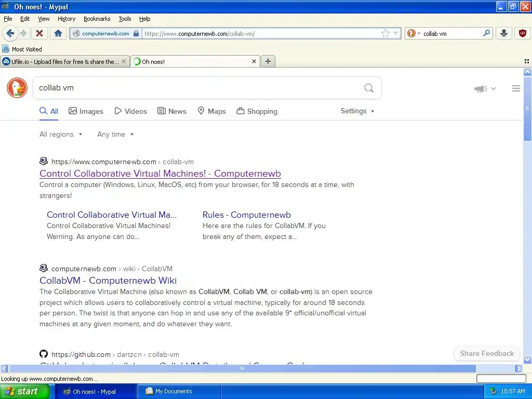Viewport: 532px width, 399px height.
Task: Expand the chevron beside the megaphone
Action: coord(494,88)
